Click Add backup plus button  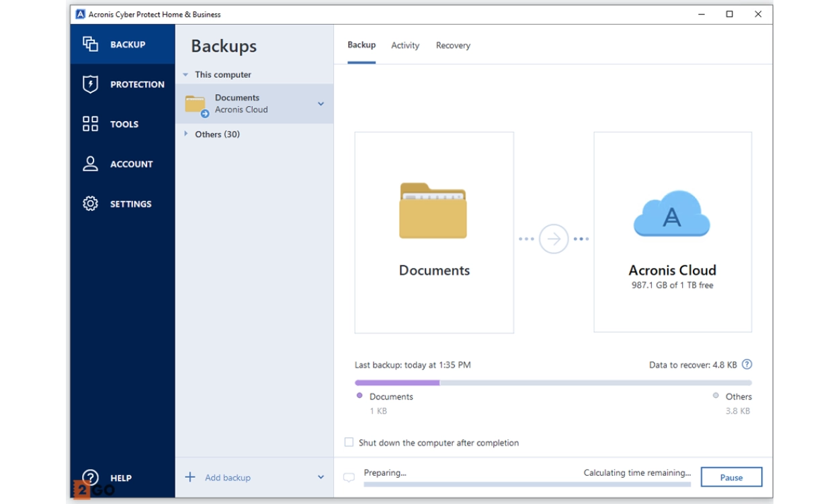[x=190, y=477]
